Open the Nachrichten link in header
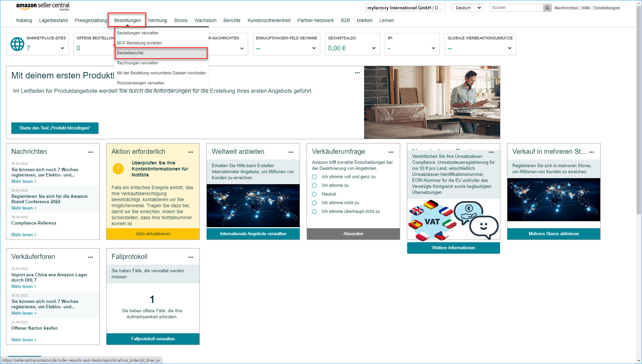642x364 pixels. point(566,8)
